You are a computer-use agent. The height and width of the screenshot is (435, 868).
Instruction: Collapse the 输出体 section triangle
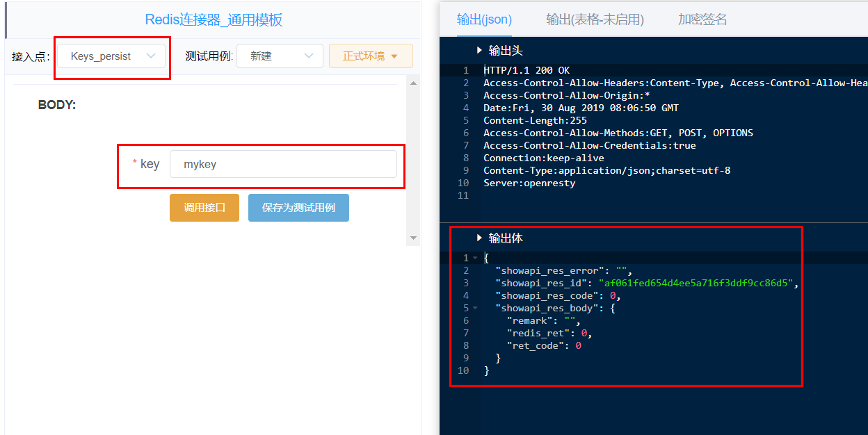[x=479, y=238]
